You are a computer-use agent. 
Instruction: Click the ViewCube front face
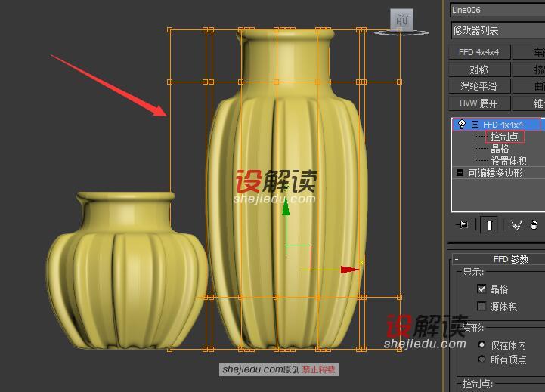(402, 20)
